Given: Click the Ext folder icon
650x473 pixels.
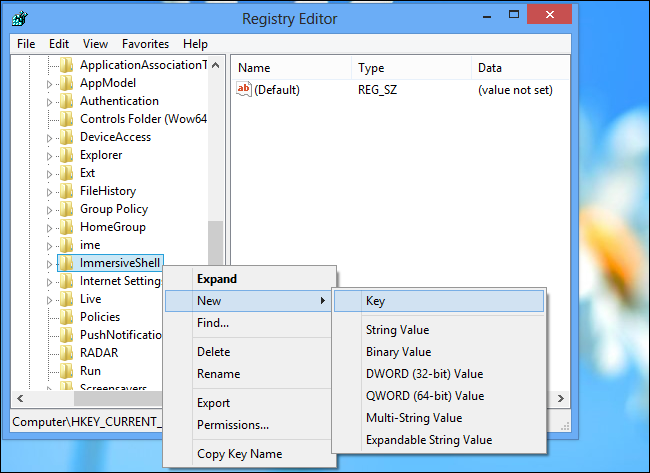Looking at the screenshot, I should [66, 173].
